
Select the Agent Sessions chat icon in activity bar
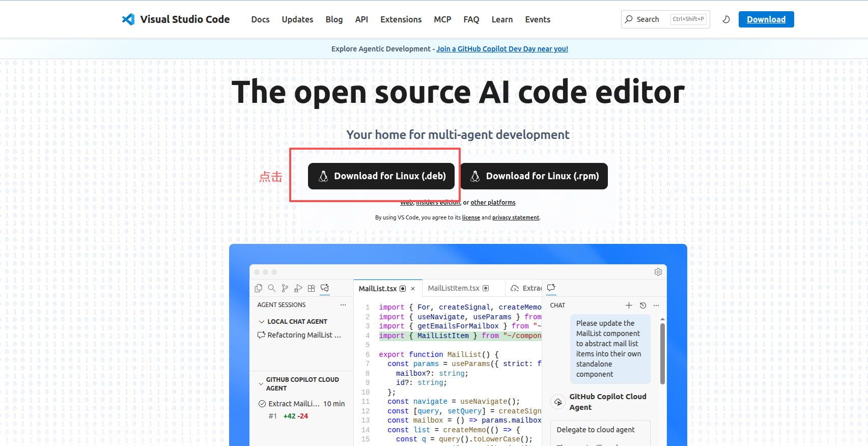coord(325,288)
